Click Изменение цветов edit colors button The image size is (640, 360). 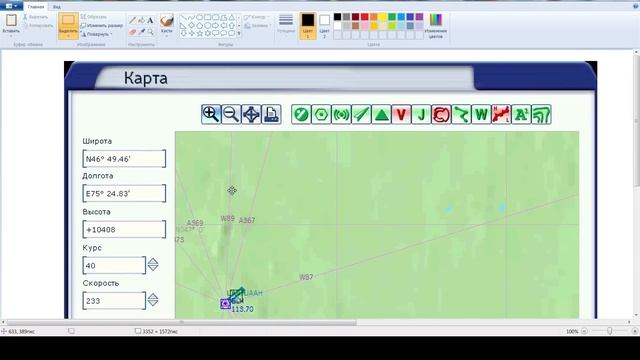[436, 25]
